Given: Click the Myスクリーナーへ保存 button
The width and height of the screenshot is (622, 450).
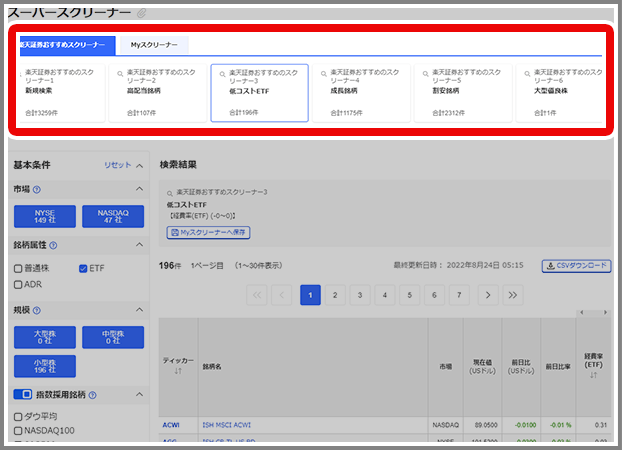Looking at the screenshot, I should (208, 232).
